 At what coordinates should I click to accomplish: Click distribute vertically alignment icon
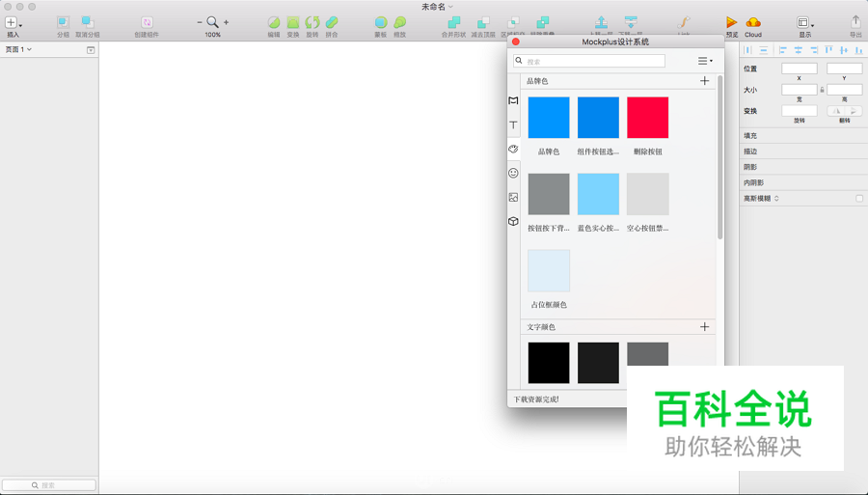pyautogui.click(x=764, y=50)
